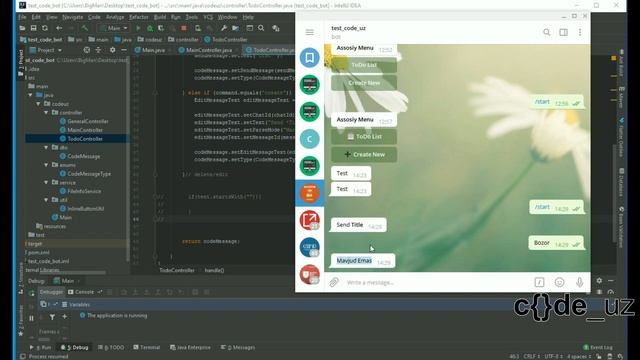Viewport: 640px width, 360px height.
Task: Open the VCS menu
Action: coord(208,17)
